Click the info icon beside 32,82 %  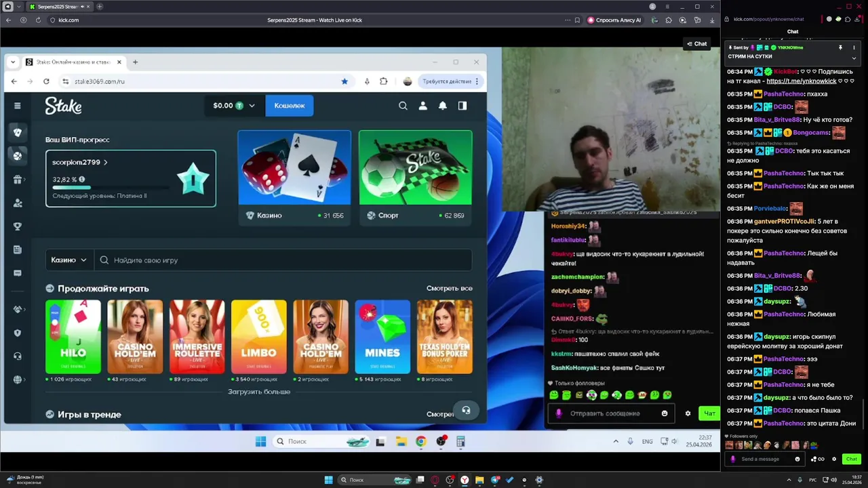(82, 180)
